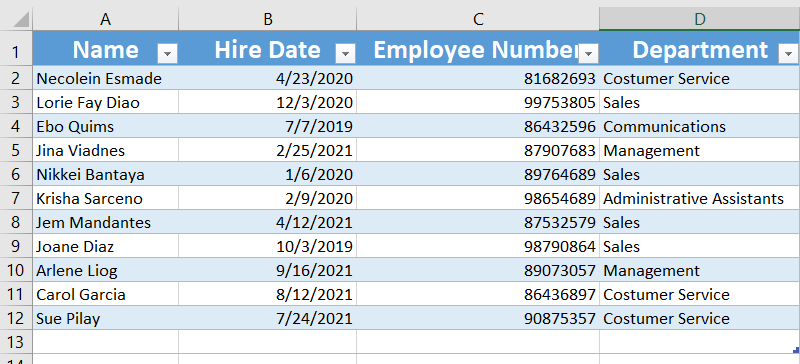Select the hire date 12/3/2020 cell

(x=268, y=103)
